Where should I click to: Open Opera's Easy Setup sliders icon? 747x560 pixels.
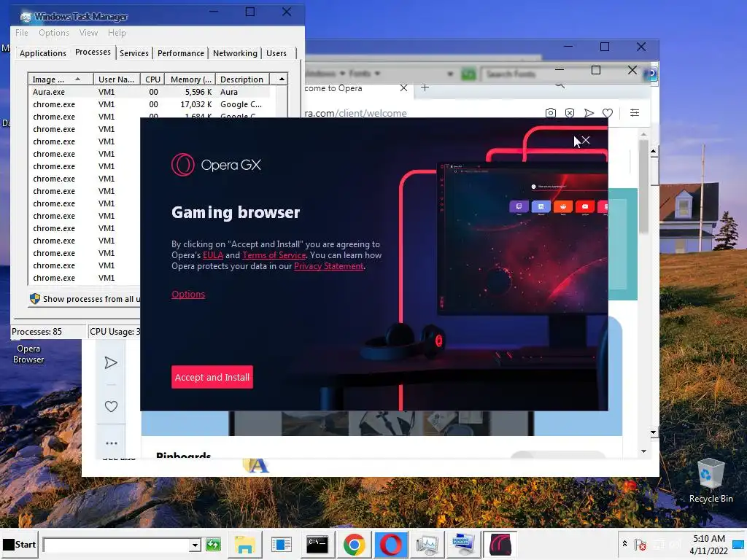tap(635, 113)
